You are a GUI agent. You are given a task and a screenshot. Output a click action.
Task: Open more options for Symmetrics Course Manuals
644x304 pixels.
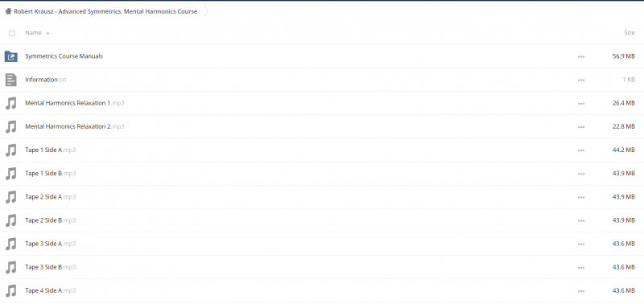(x=581, y=56)
